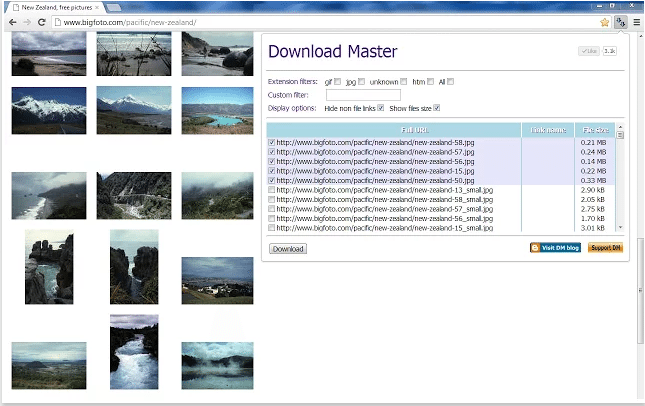The image size is (645, 406).
Task: Uncheck the new-zealand-57.jpg row checkbox
Action: tap(271, 152)
